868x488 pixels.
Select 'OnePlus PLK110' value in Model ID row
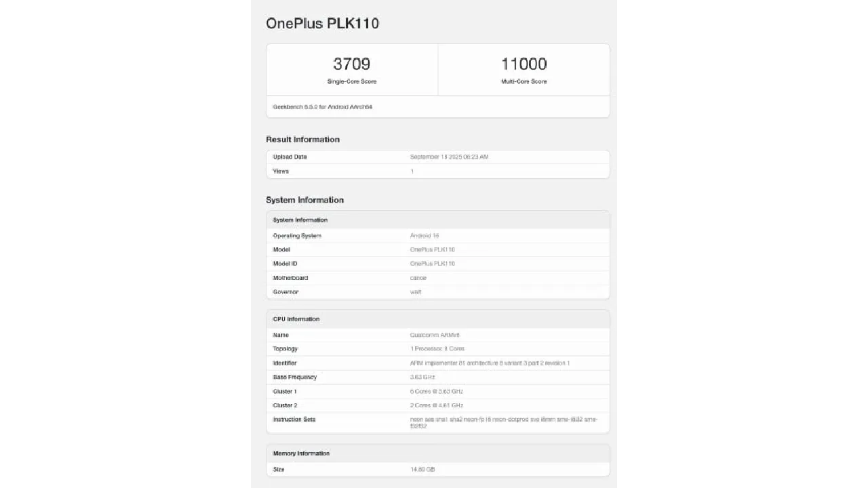(x=432, y=264)
